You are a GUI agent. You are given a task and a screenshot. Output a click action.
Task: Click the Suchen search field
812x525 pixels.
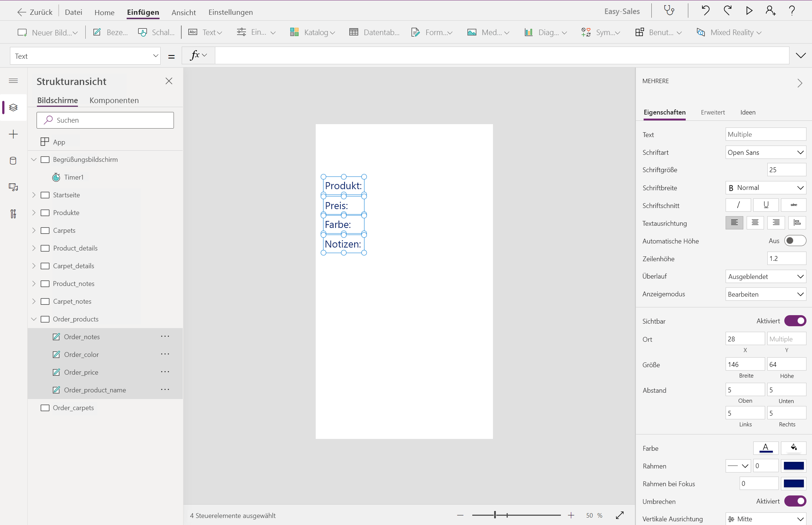(x=105, y=120)
